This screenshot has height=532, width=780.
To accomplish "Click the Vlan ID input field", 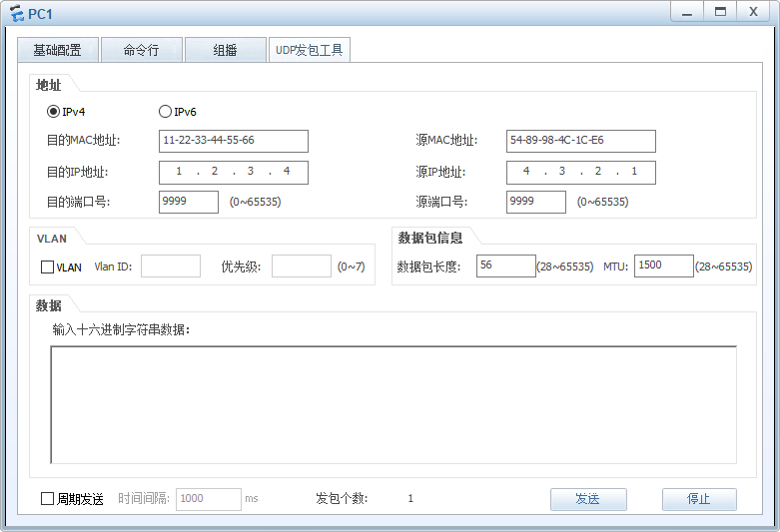I will point(171,266).
